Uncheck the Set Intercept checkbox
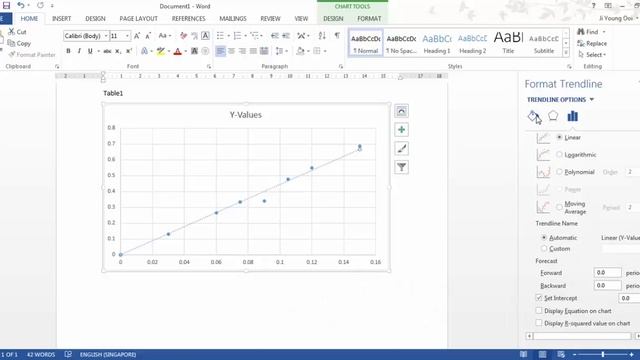 pos(539,298)
